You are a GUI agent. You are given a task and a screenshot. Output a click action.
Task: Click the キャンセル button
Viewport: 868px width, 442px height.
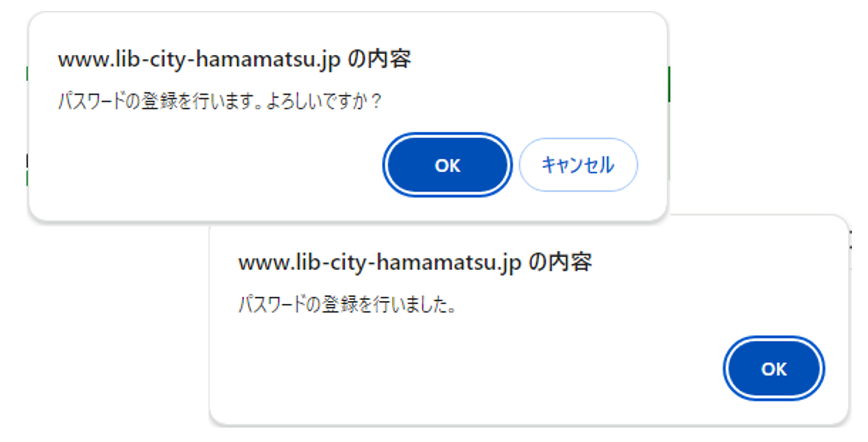[x=578, y=165]
